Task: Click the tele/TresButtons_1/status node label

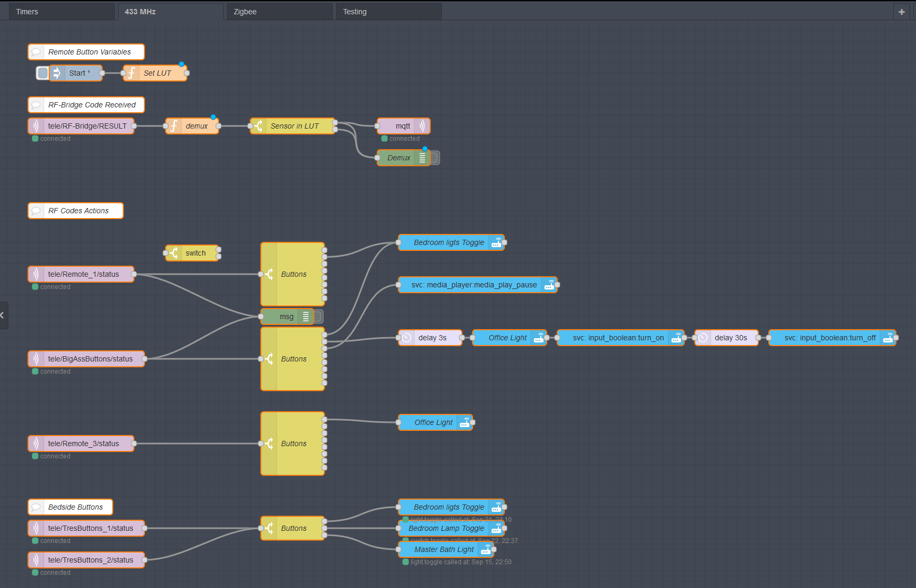Action: point(90,528)
